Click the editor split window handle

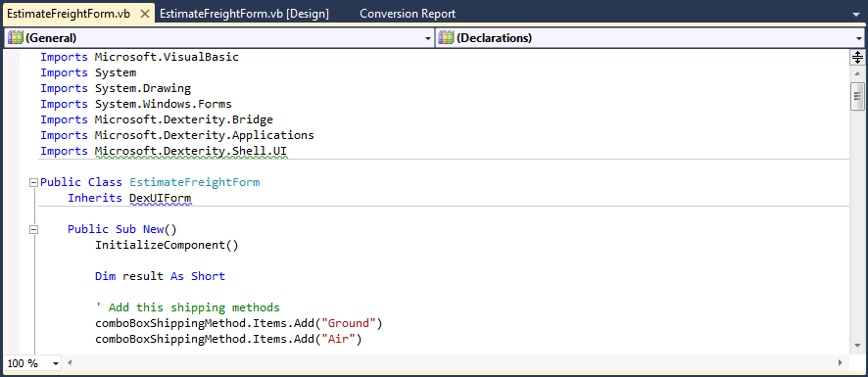[x=857, y=57]
